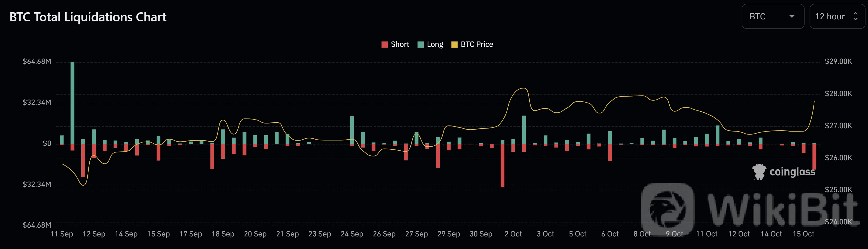This screenshot has height=249, width=868.
Task: Open the BTC coin dropdown
Action: point(772,17)
